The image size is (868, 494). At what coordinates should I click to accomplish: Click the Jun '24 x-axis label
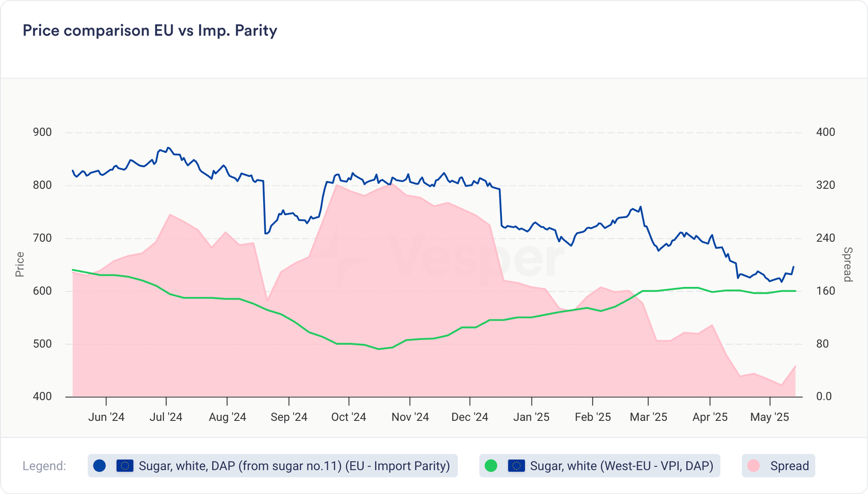coord(106,417)
